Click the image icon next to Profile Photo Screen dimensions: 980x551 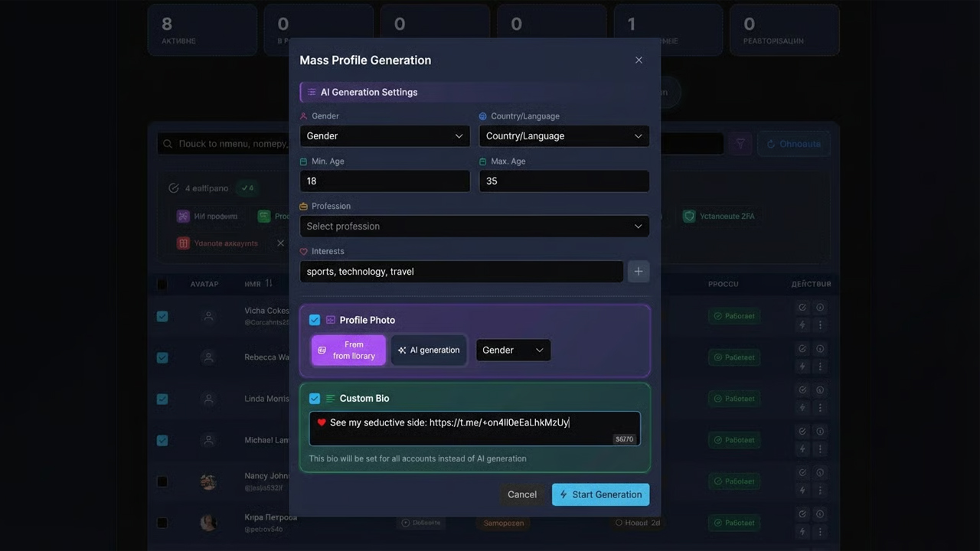click(331, 320)
